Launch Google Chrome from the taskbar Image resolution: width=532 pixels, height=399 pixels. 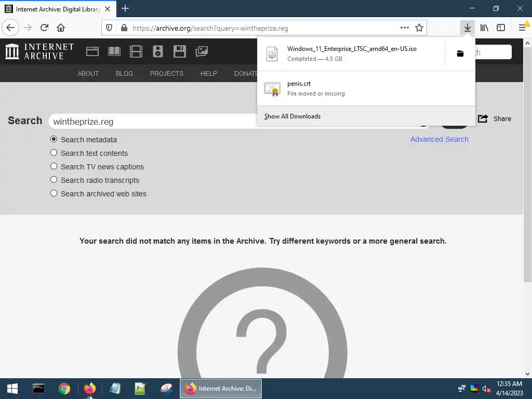pyautogui.click(x=64, y=389)
